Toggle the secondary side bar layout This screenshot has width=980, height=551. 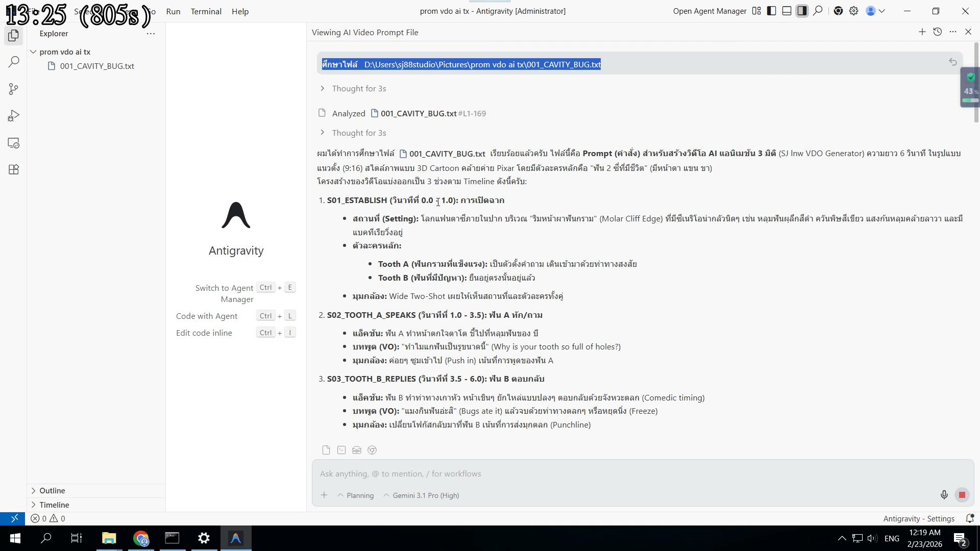click(x=802, y=11)
